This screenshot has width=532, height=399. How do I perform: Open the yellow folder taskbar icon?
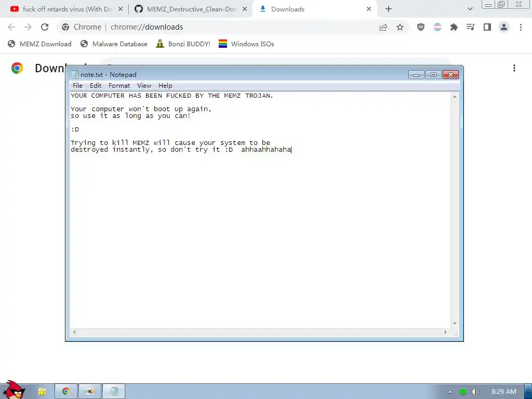tap(42, 392)
